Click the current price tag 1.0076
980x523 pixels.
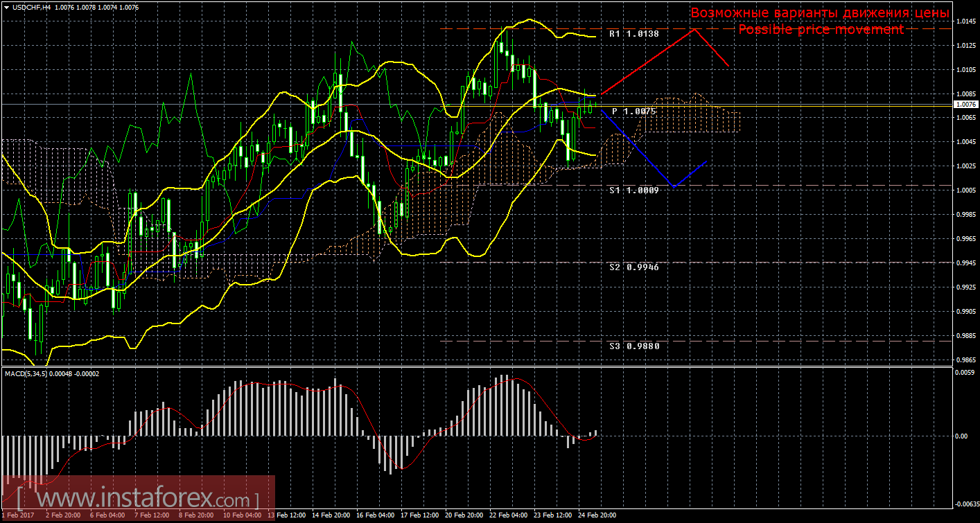coord(965,104)
